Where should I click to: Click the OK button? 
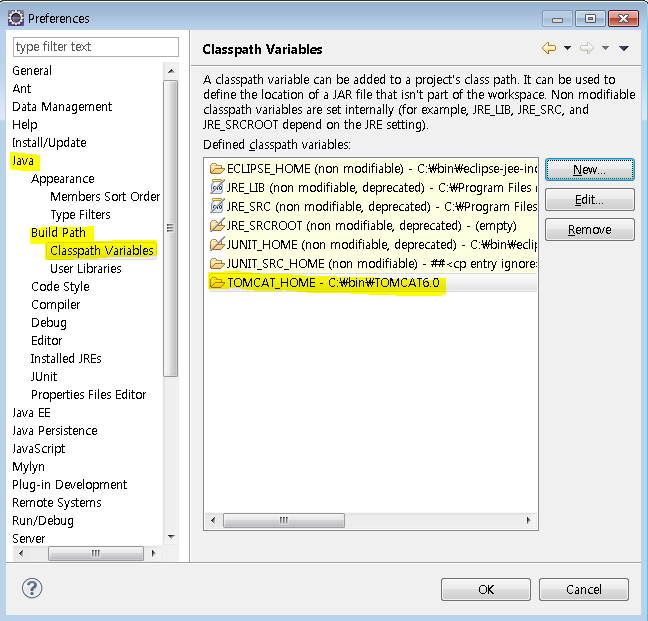(485, 589)
